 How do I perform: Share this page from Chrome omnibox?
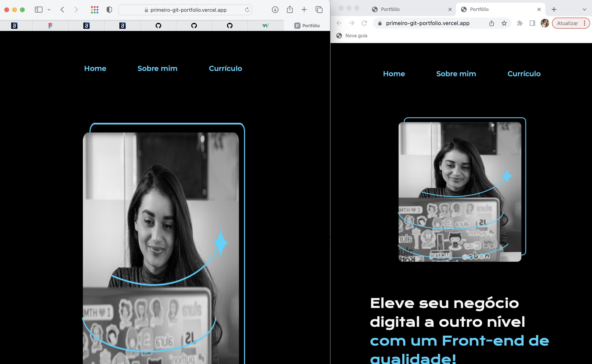coord(492,23)
